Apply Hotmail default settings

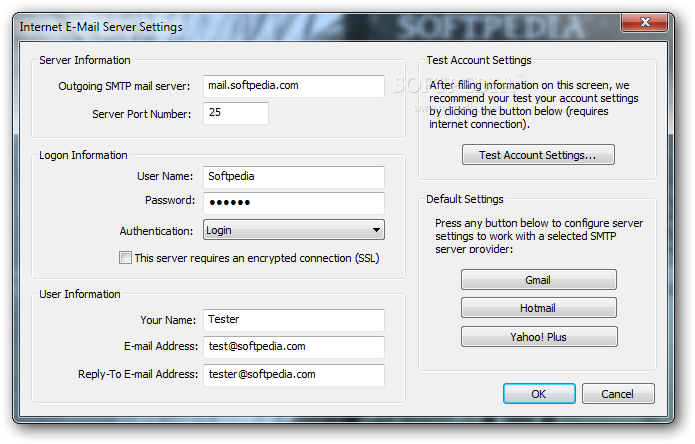[x=539, y=308]
